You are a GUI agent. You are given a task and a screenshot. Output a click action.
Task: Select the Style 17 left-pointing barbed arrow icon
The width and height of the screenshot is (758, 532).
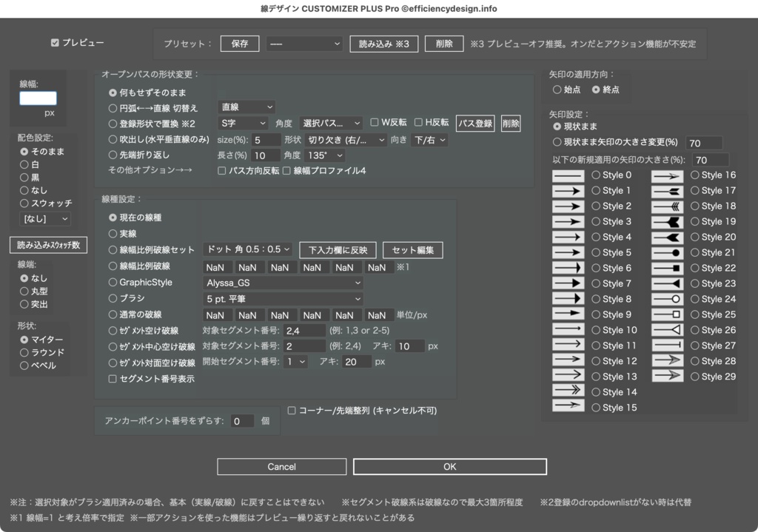(667, 190)
